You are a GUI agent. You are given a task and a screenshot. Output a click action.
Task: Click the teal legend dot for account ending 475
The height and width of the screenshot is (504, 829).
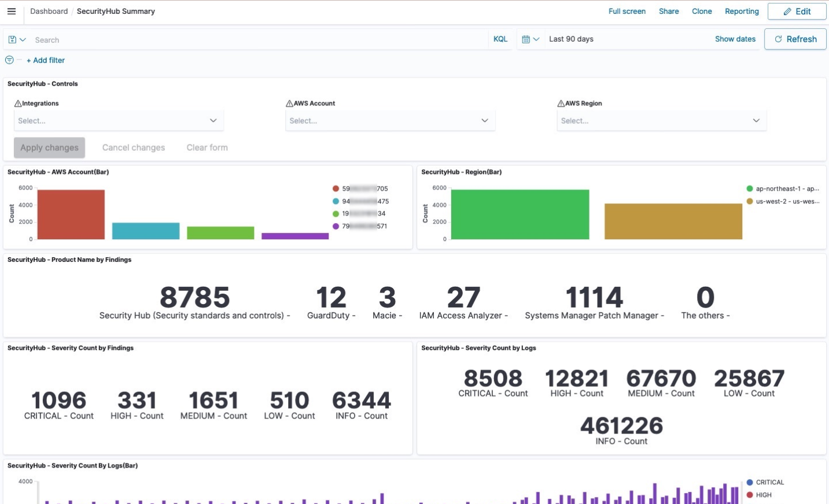coord(336,201)
